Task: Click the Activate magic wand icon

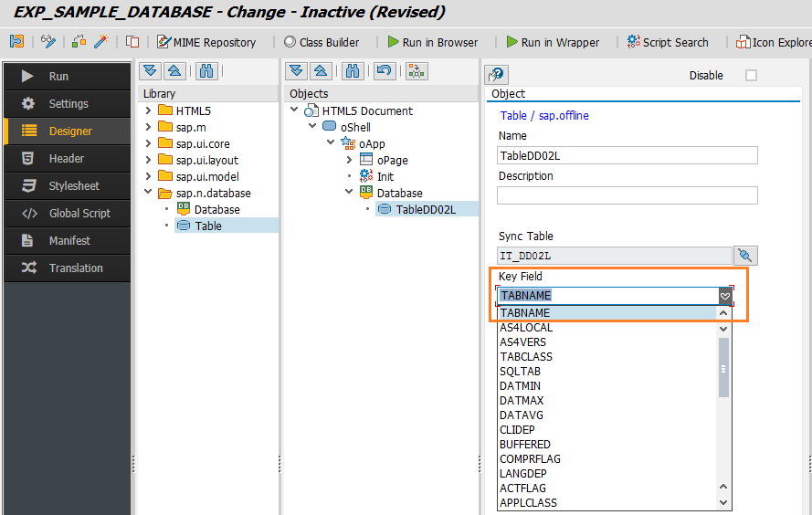Action: 101,41
